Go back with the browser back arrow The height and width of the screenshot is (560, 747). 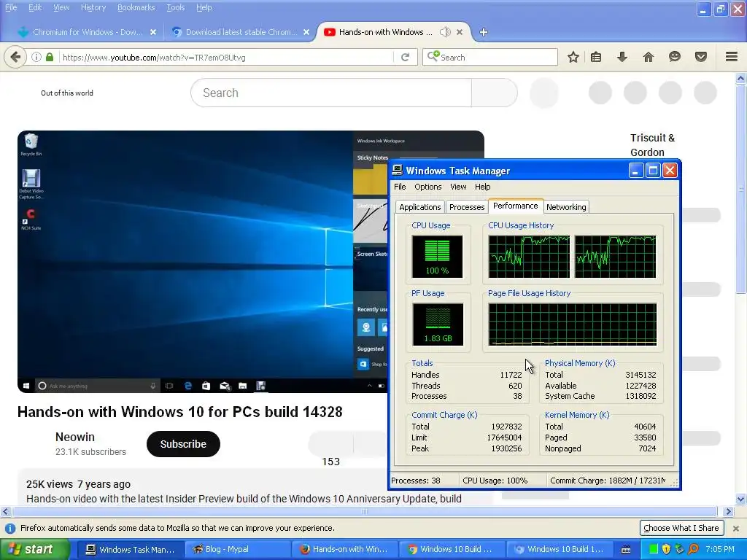point(15,57)
